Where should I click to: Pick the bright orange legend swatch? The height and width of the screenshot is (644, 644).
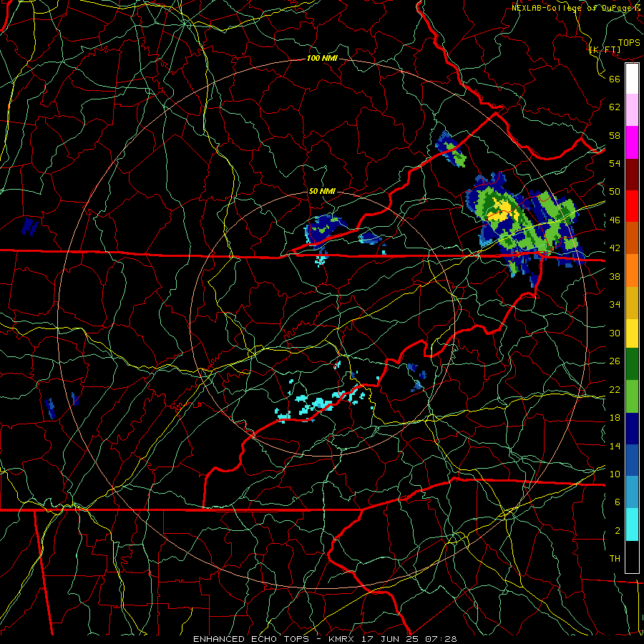632,270
